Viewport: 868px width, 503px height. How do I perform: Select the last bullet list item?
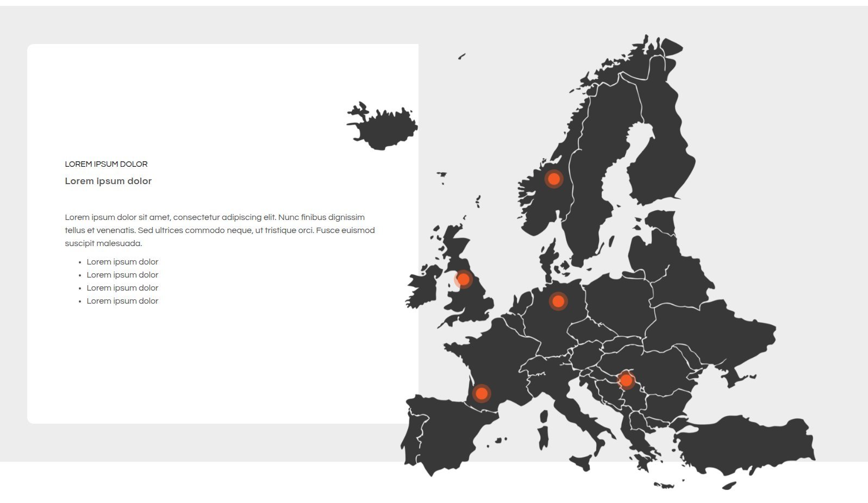pyautogui.click(x=122, y=301)
